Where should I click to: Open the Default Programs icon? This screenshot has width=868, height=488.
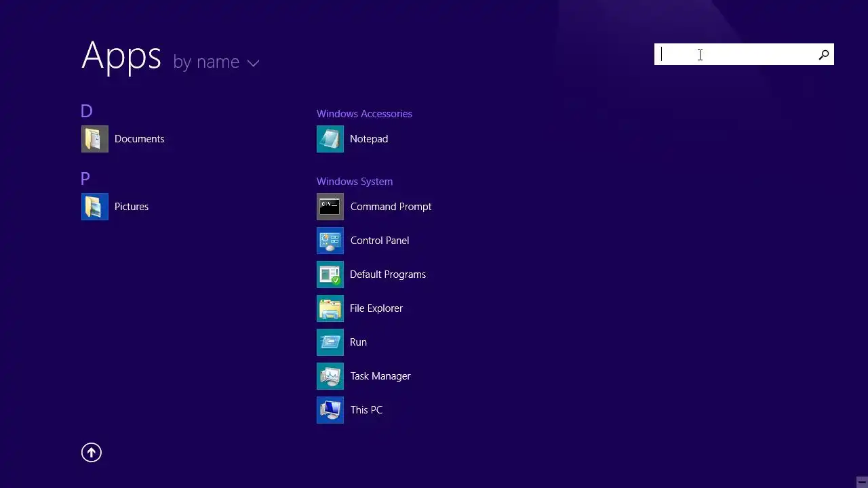point(330,274)
